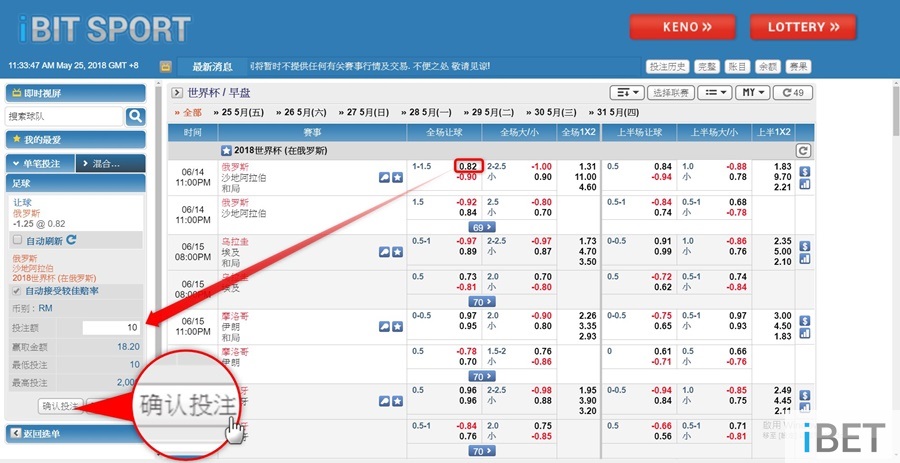Image resolution: width=900 pixels, height=463 pixels.
Task: Select the 27 5月(日) date tab
Action: click(363, 112)
